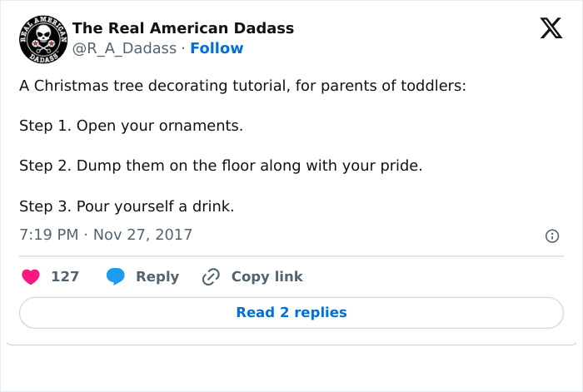This screenshot has height=392, width=583.
Task: Click the blue reply bubble icon
Action: [116, 276]
